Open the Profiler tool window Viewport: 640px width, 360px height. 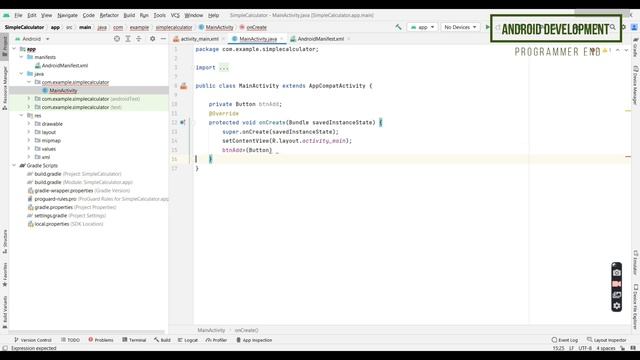(216, 340)
